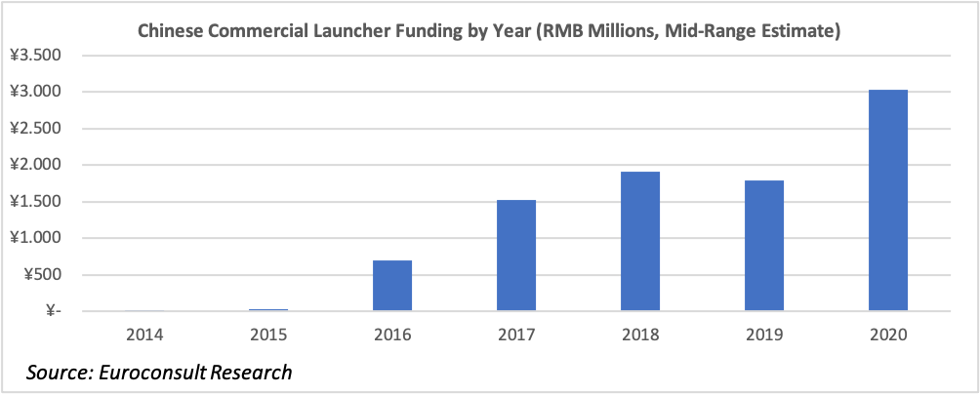Click the ¥3.500 axis label

35,56
